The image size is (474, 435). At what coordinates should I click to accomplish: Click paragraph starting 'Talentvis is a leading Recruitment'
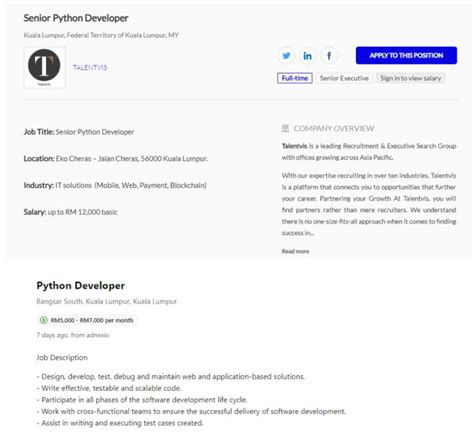[x=369, y=152]
